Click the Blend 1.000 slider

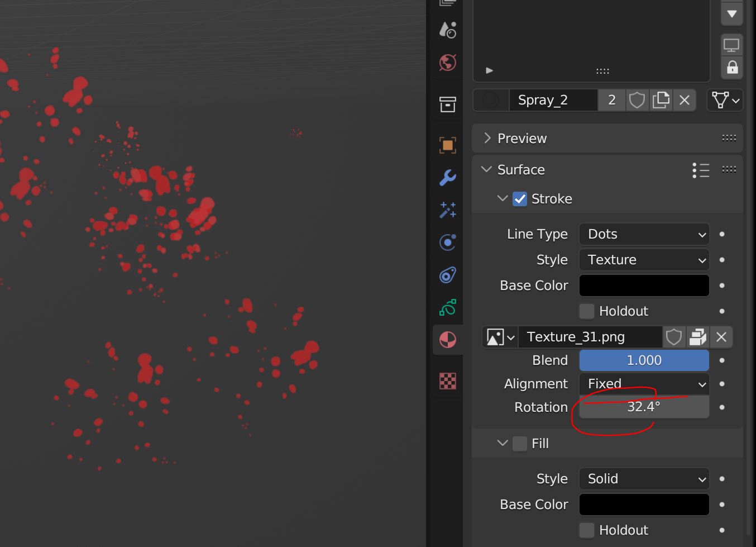click(644, 360)
